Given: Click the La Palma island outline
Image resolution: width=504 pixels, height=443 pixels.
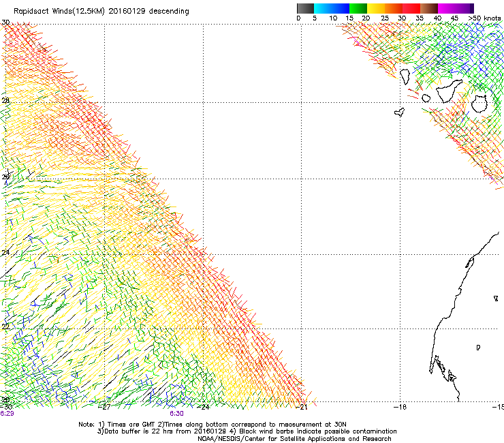Looking at the screenshot, I should [x=405, y=77].
